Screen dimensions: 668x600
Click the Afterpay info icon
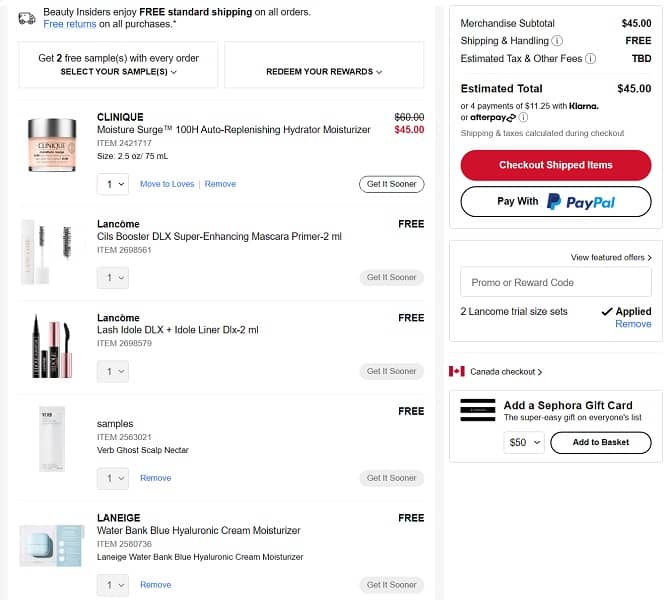pos(523,118)
